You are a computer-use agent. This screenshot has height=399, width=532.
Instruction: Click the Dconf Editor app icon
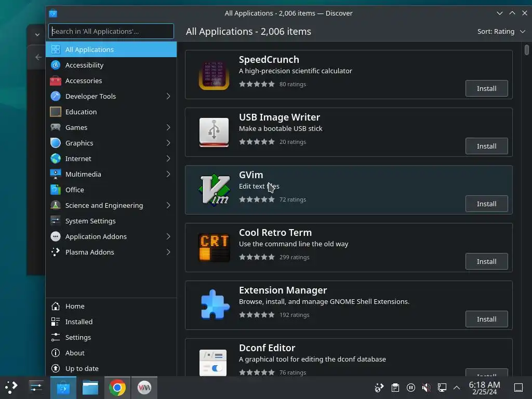pyautogui.click(x=213, y=362)
